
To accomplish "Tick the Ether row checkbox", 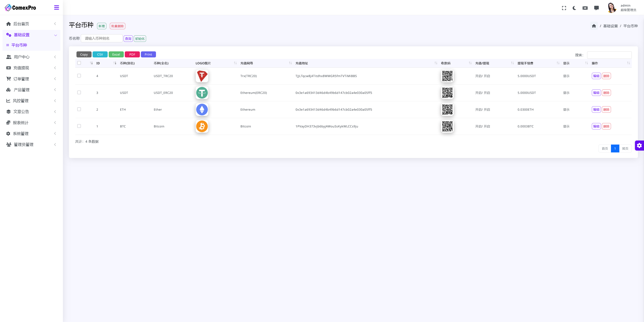I will click(x=79, y=109).
